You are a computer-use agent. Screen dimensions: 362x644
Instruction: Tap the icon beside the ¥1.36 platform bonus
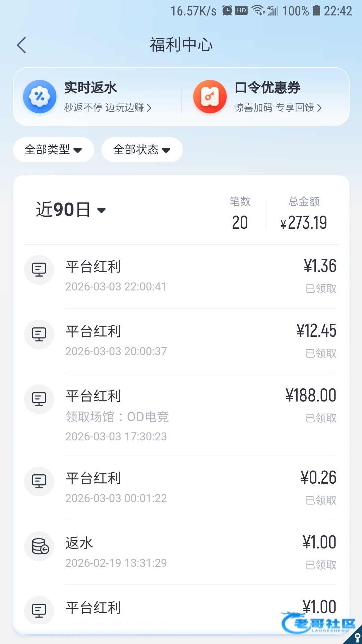39,270
